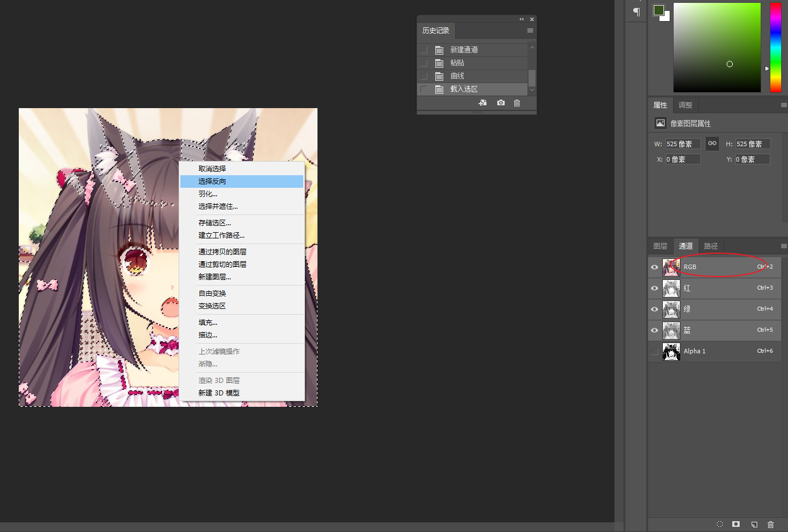Click document icon beside 粘贴

(439, 63)
